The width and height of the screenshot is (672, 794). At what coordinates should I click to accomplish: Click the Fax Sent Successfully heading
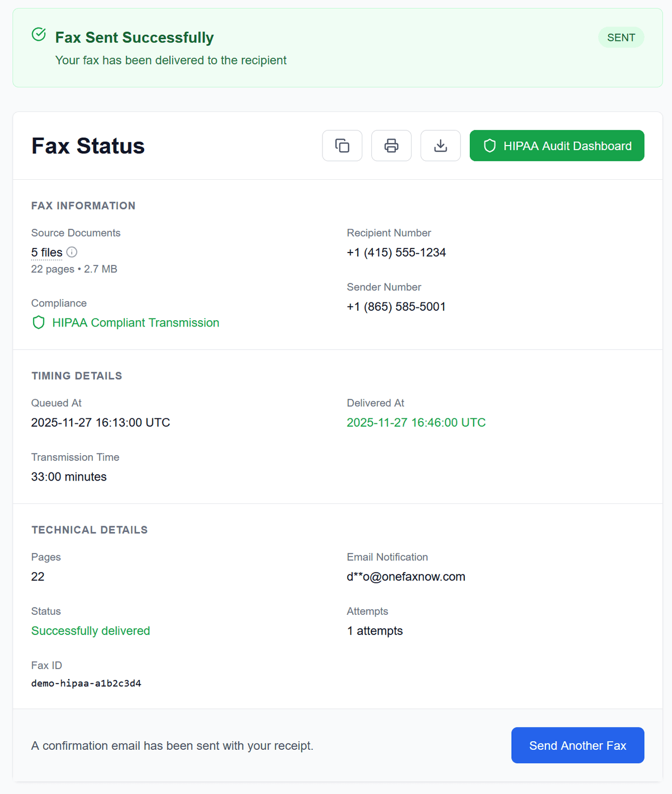(134, 37)
